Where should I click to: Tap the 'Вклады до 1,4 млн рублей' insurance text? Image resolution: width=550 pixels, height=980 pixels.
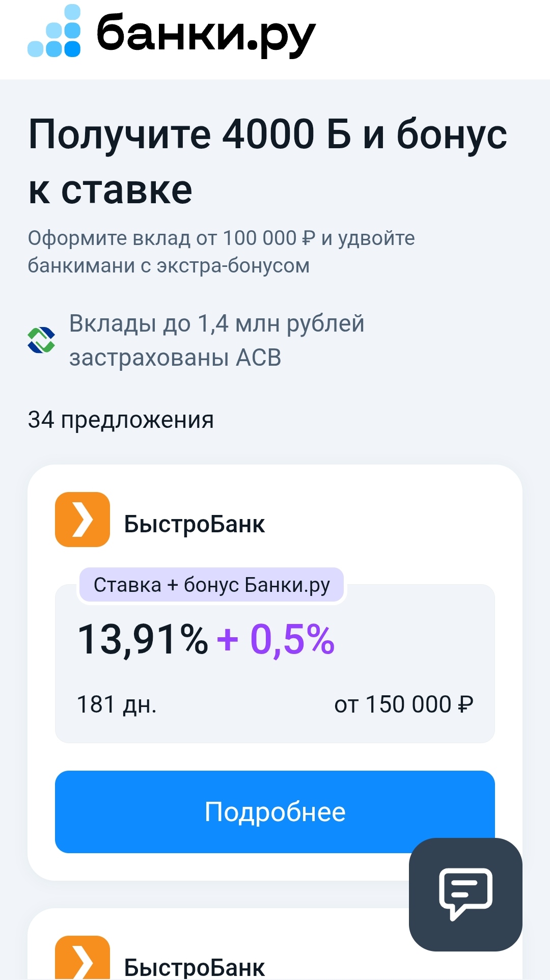tap(216, 323)
